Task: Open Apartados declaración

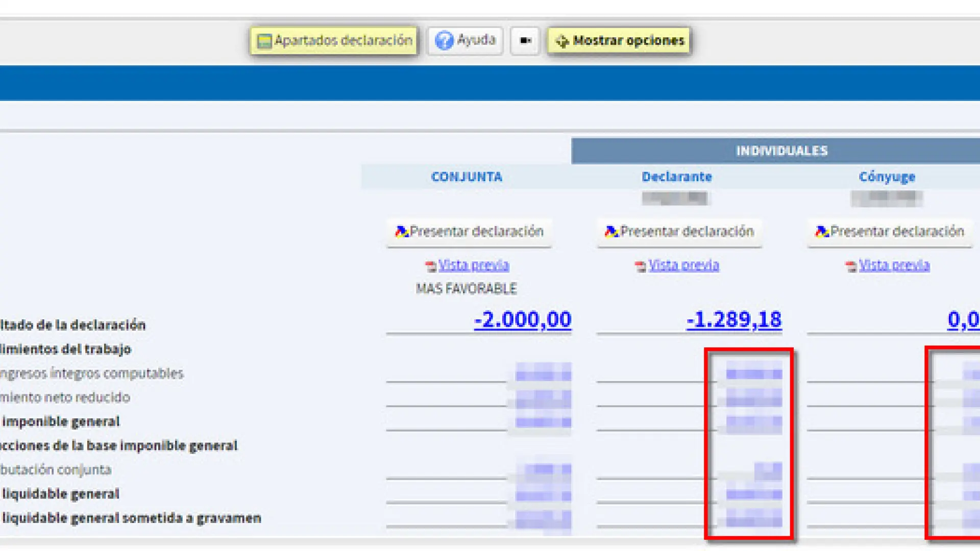Action: [x=334, y=40]
